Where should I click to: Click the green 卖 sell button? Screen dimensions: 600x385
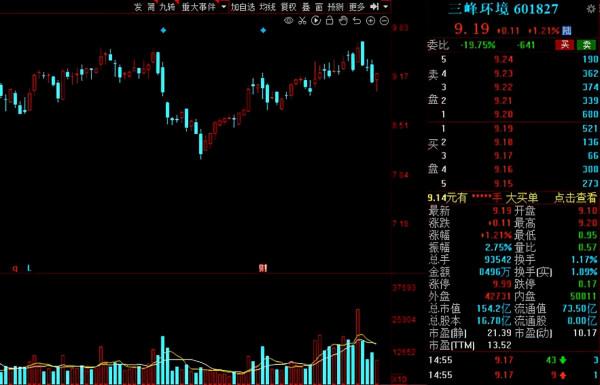pyautogui.click(x=587, y=45)
